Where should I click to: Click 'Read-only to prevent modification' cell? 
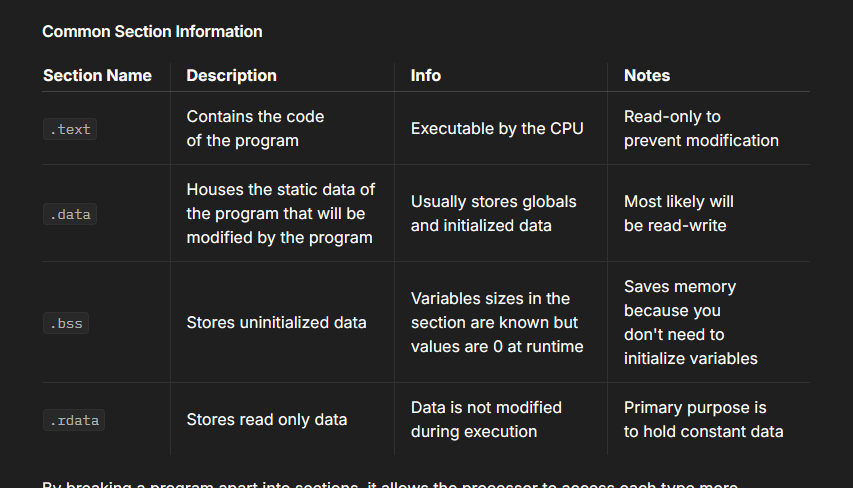pos(701,128)
